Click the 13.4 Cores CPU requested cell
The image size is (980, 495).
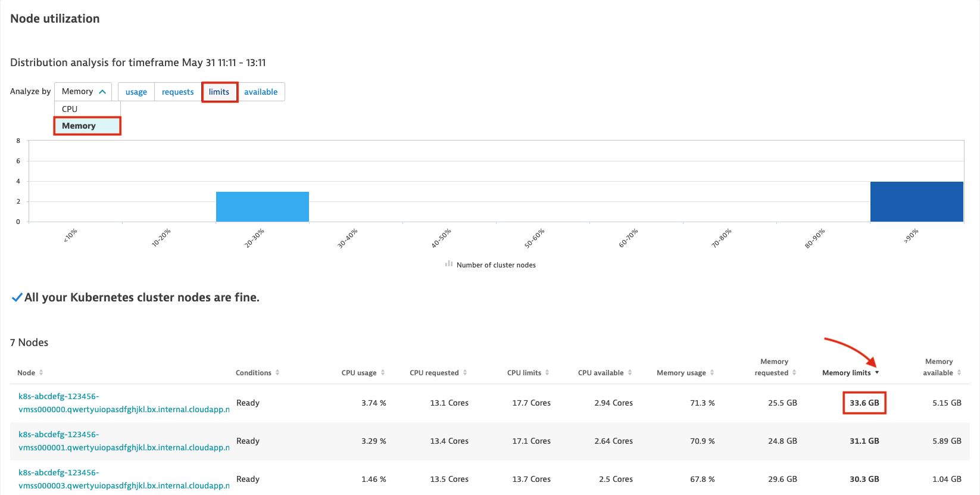coord(450,441)
